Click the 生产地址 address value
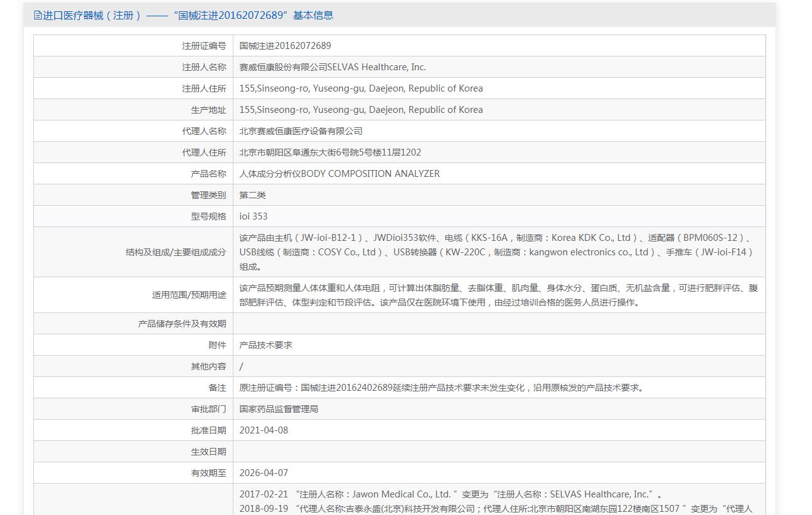This screenshot has width=812, height=515. pos(361,110)
